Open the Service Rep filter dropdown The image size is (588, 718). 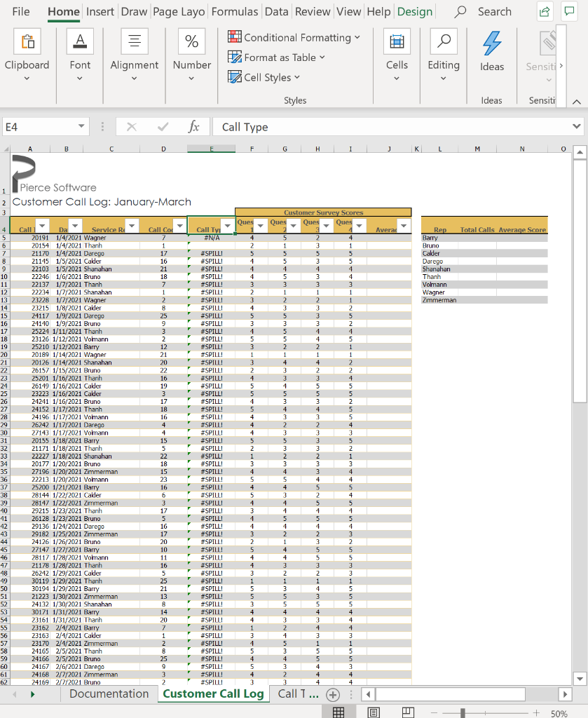click(132, 225)
